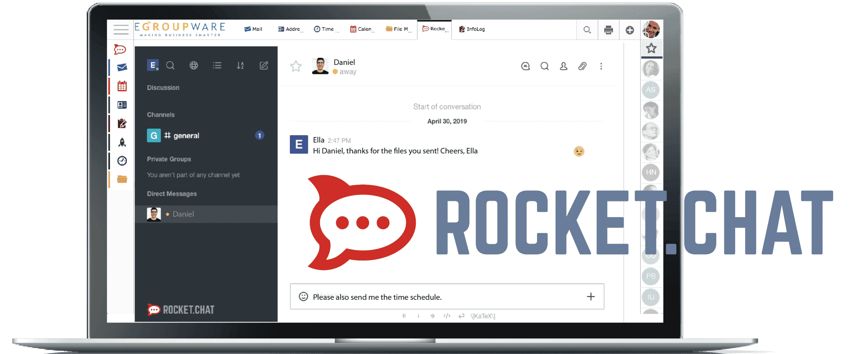
Task: Search messages in chat header
Action: pos(545,66)
